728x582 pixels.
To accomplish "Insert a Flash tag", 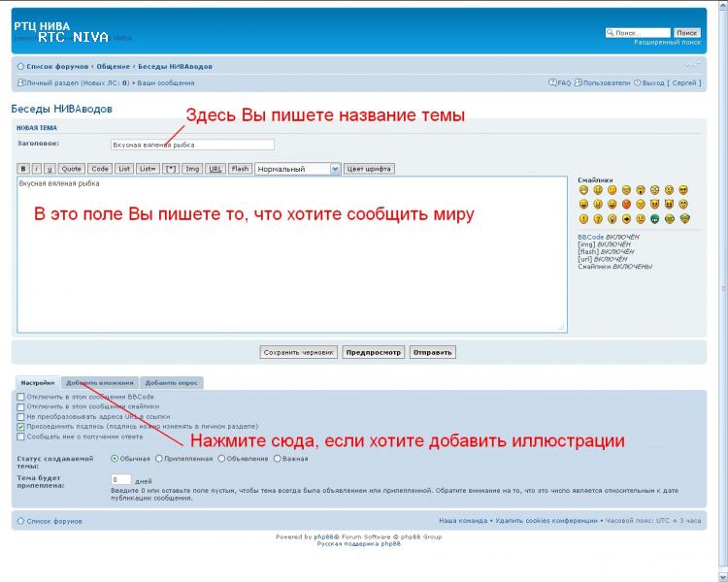I will pyautogui.click(x=240, y=169).
